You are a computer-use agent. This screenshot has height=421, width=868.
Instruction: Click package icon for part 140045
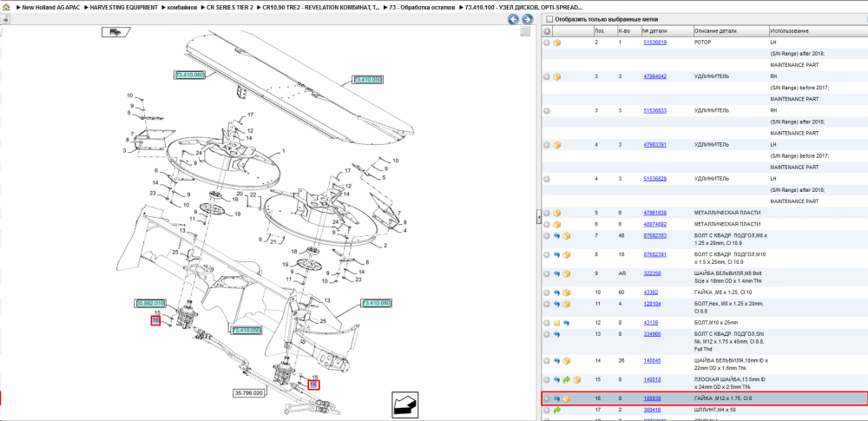[x=566, y=360]
